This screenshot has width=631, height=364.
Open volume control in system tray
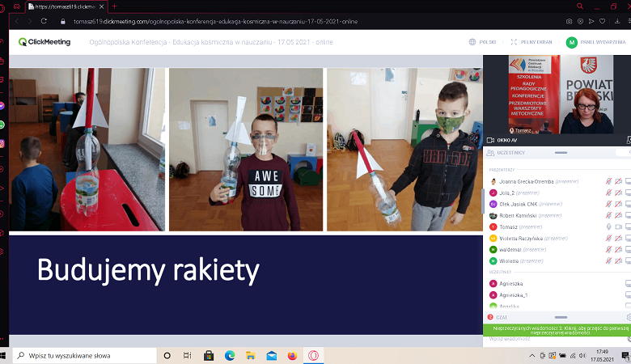pyautogui.click(x=582, y=356)
